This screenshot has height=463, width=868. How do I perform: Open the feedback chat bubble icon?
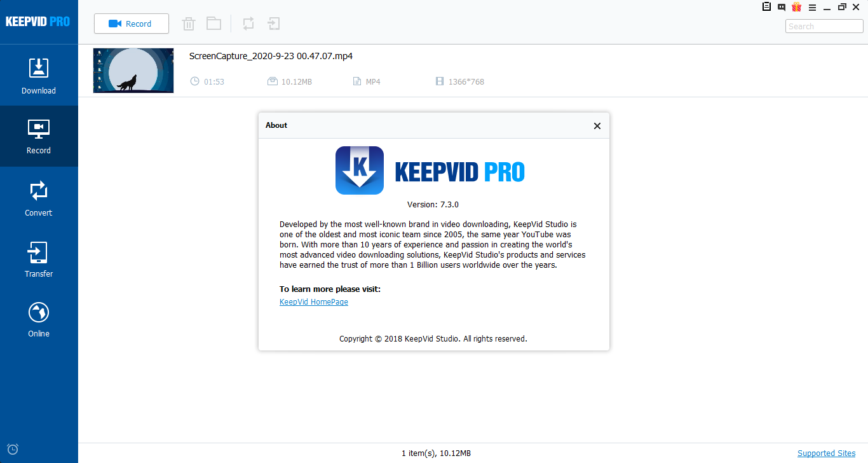[x=782, y=7]
